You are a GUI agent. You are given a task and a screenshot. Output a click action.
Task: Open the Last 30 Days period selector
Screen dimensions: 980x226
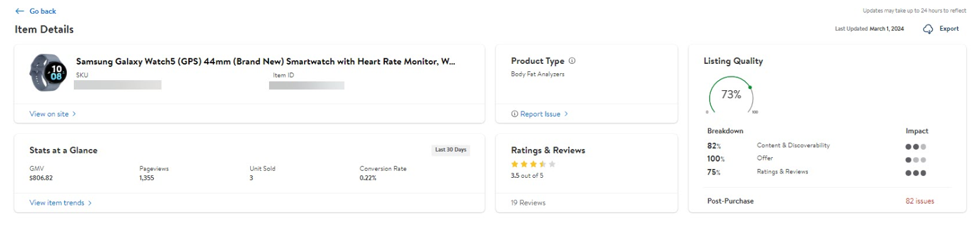click(x=451, y=150)
